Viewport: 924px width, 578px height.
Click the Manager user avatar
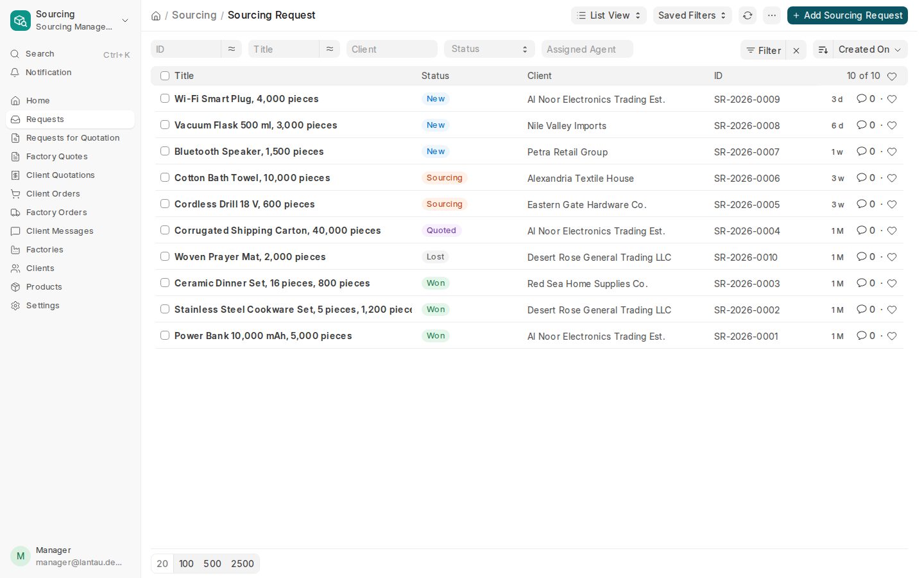coord(21,556)
